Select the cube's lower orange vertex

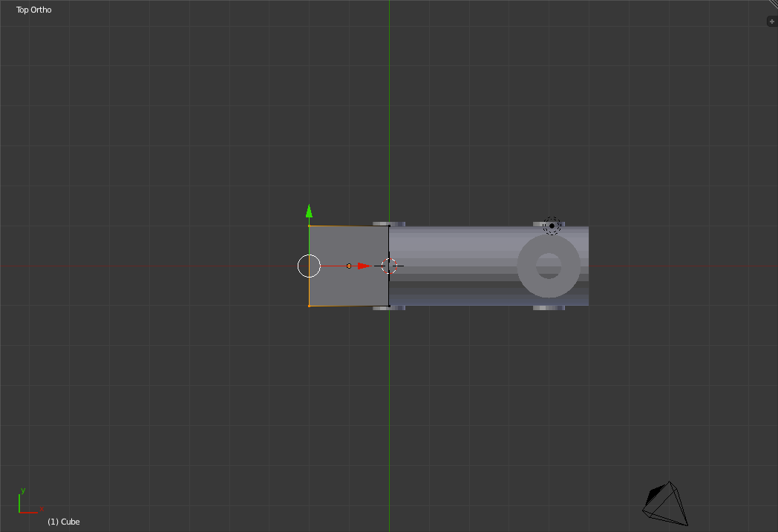click(x=309, y=306)
